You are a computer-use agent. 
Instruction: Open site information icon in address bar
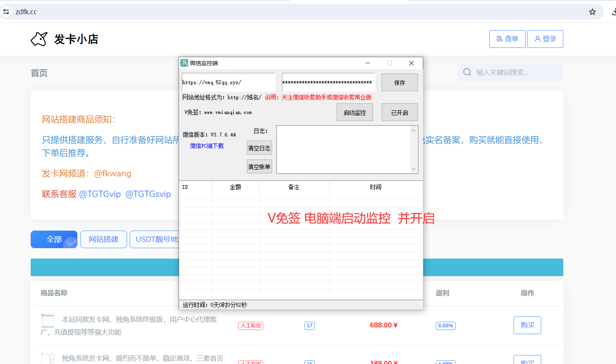[6, 12]
